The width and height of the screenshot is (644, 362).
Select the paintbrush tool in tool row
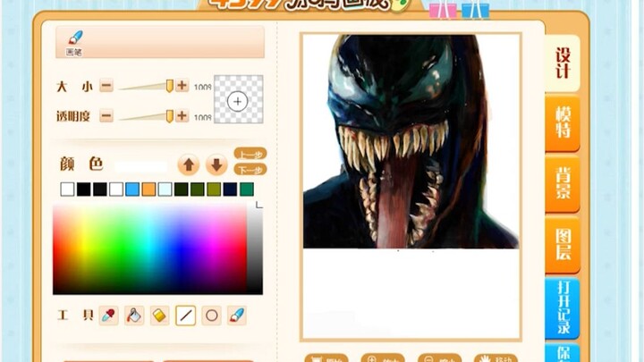tap(237, 316)
